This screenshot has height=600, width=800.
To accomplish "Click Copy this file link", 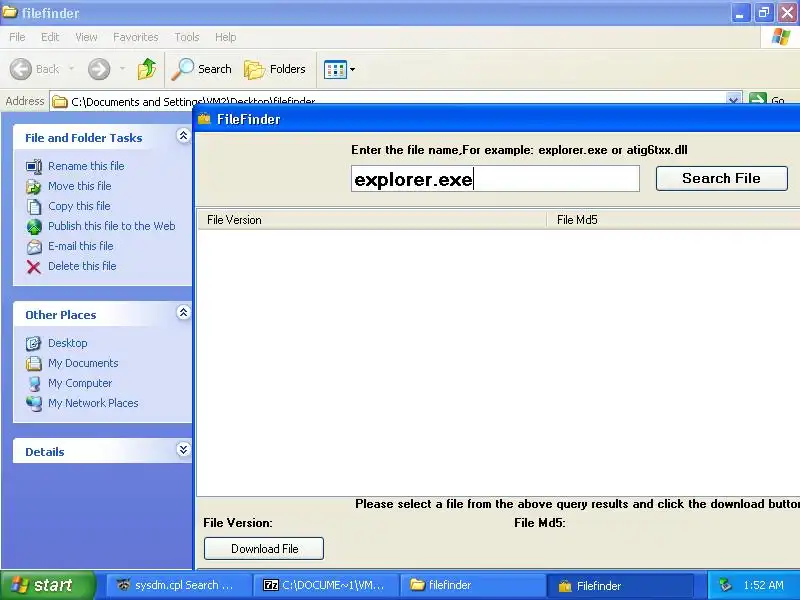I will pyautogui.click(x=79, y=206).
